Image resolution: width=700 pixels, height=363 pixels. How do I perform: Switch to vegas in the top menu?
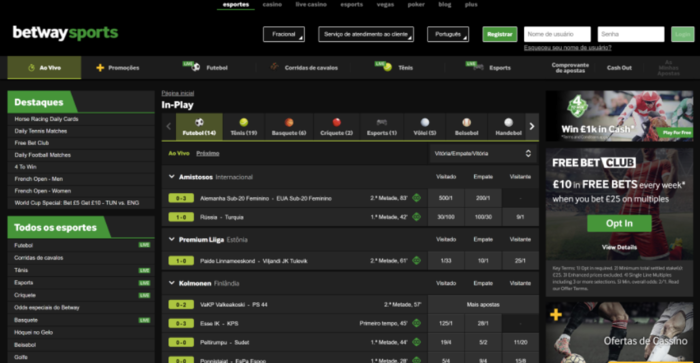[x=385, y=4]
